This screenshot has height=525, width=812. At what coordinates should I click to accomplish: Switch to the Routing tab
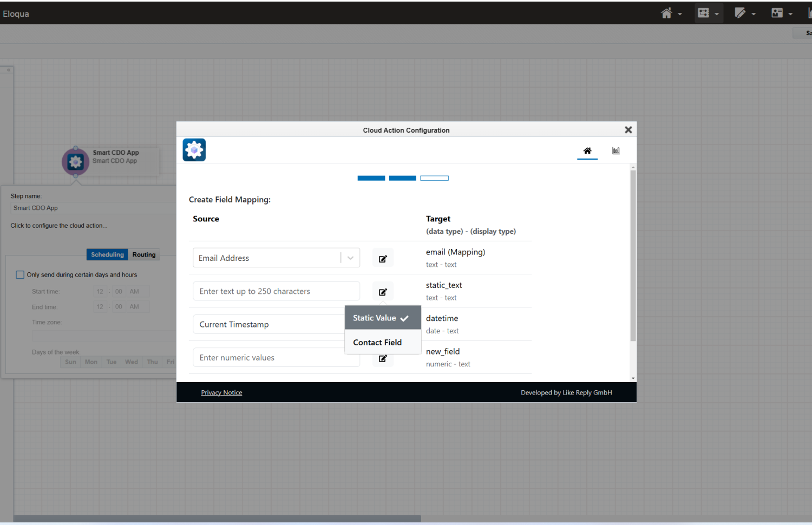[144, 255]
